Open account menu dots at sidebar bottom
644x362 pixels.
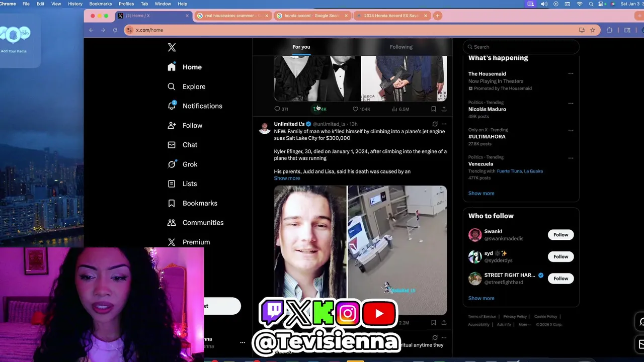tap(243, 342)
